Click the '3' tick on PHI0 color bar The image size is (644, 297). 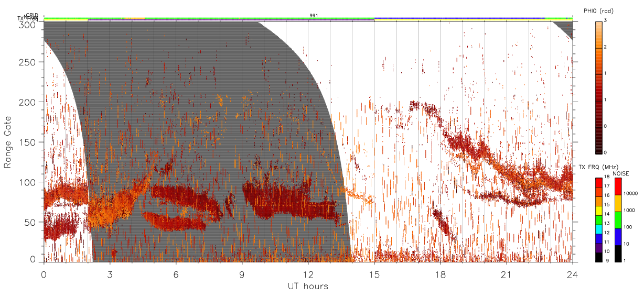[x=605, y=21]
